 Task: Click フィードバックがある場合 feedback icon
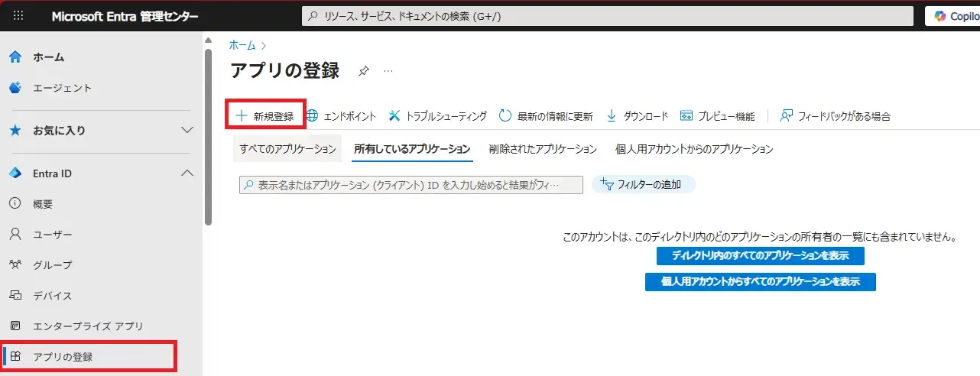click(787, 116)
